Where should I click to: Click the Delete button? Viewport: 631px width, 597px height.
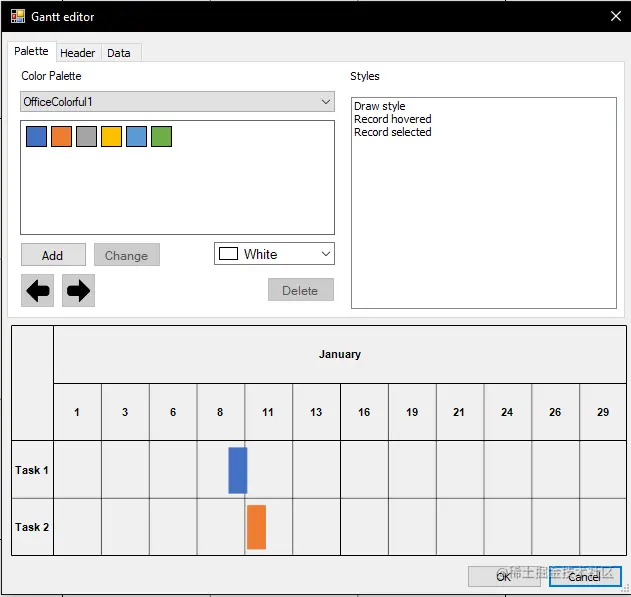pyautogui.click(x=301, y=290)
